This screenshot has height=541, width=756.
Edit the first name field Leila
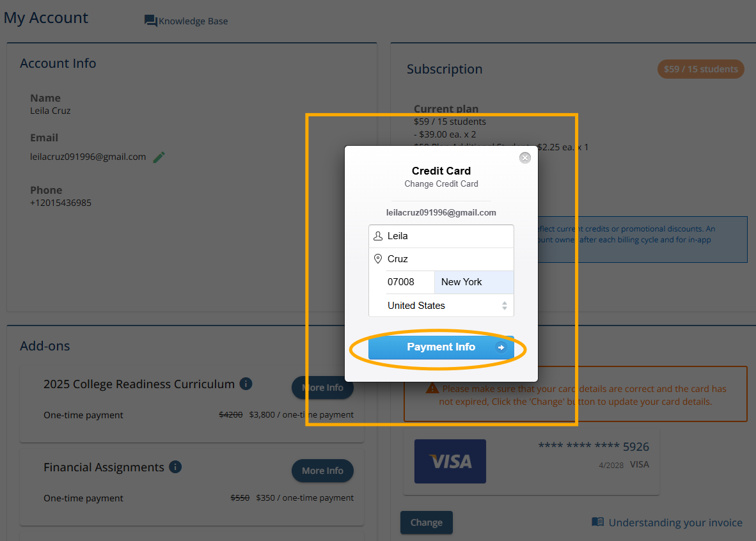pos(441,236)
